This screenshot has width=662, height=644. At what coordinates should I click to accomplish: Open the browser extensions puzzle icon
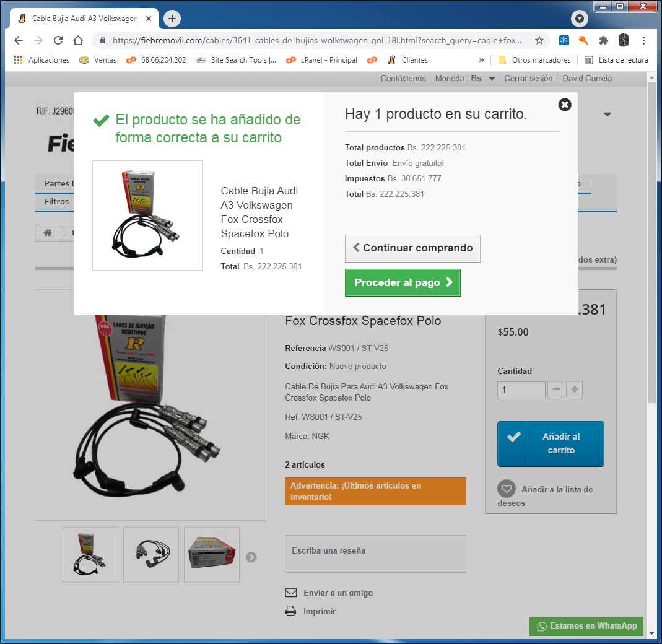pyautogui.click(x=603, y=40)
